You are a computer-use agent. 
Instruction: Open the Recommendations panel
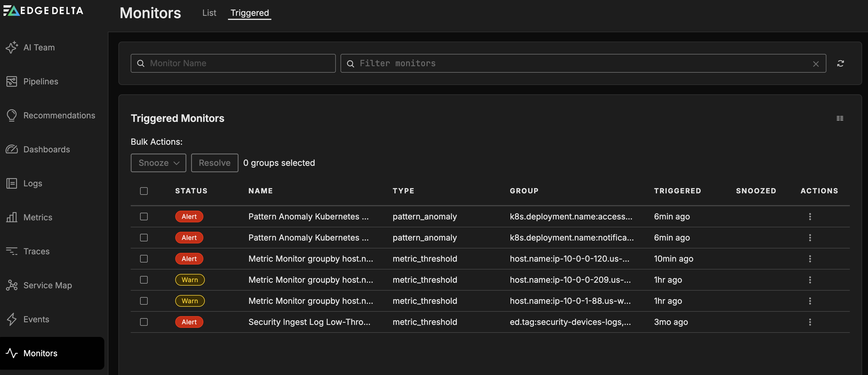click(59, 115)
